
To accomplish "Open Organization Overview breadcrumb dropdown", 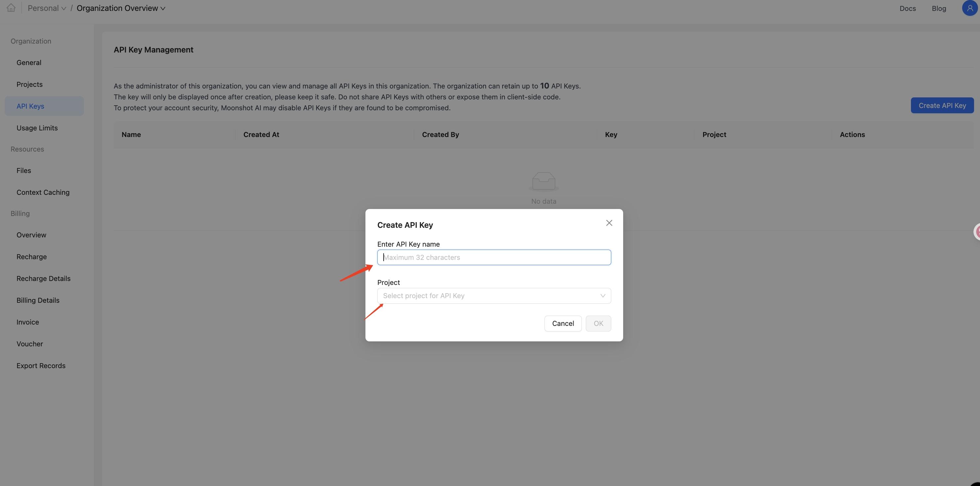I will [121, 8].
